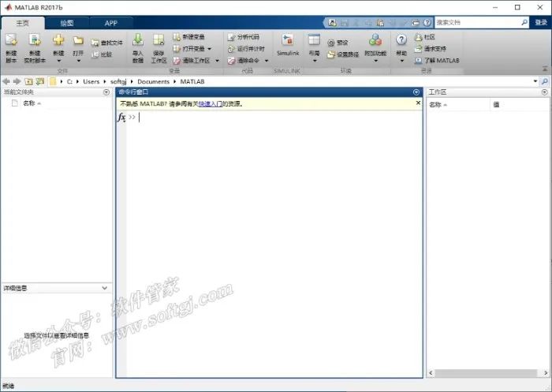
Task: Click the back arrow in address bar
Action: click(6, 81)
